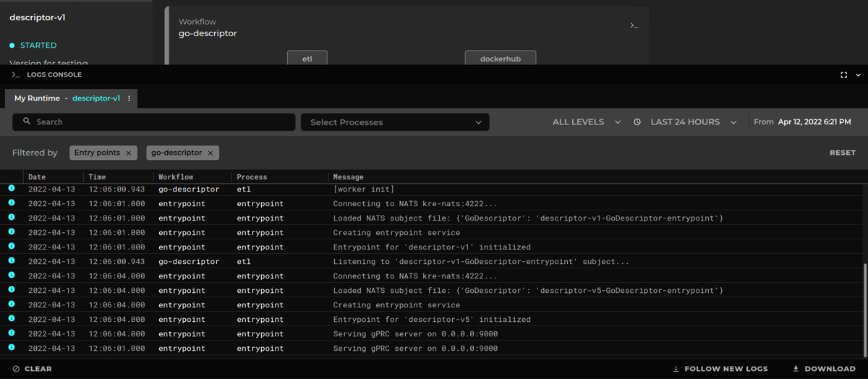Click info icon of '[worker init]' row
The width and height of the screenshot is (868, 379).
tap(12, 189)
